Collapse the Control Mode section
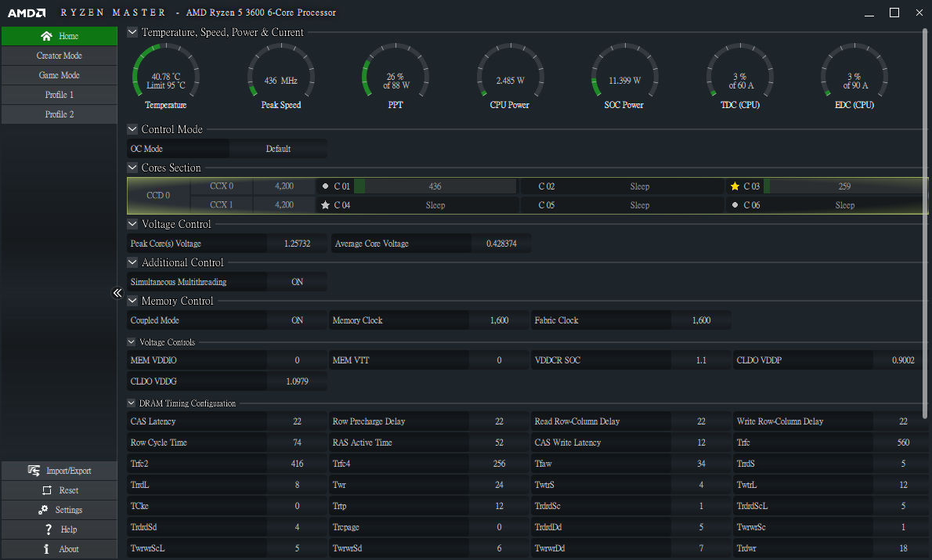Viewport: 932px width, 560px height. 132,129
